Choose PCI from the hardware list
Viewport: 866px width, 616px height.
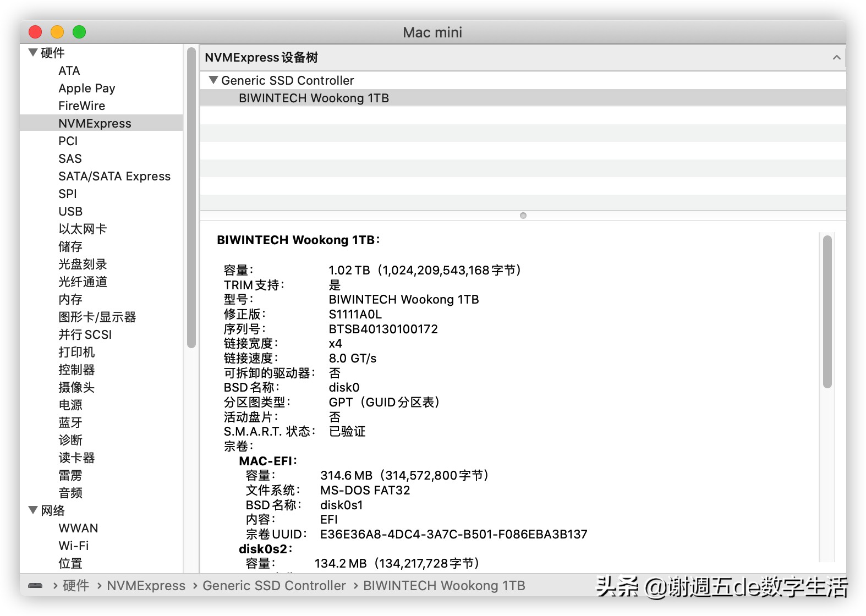pyautogui.click(x=68, y=141)
